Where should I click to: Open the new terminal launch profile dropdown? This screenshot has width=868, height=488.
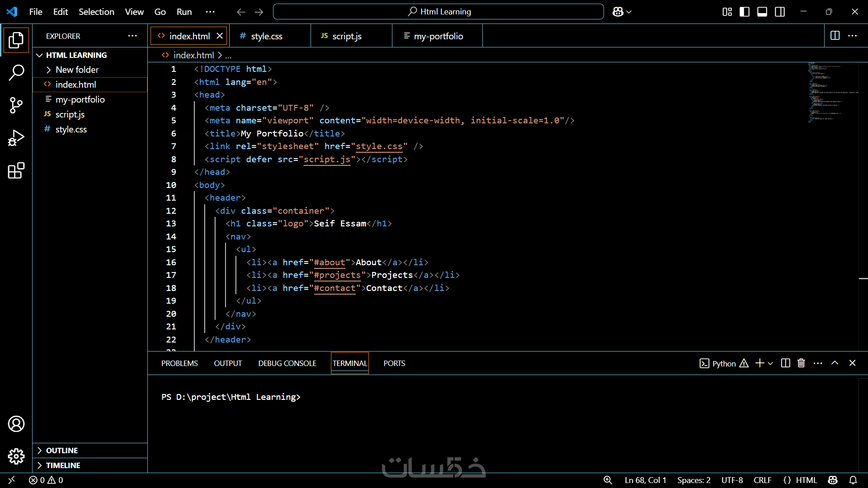tap(770, 363)
